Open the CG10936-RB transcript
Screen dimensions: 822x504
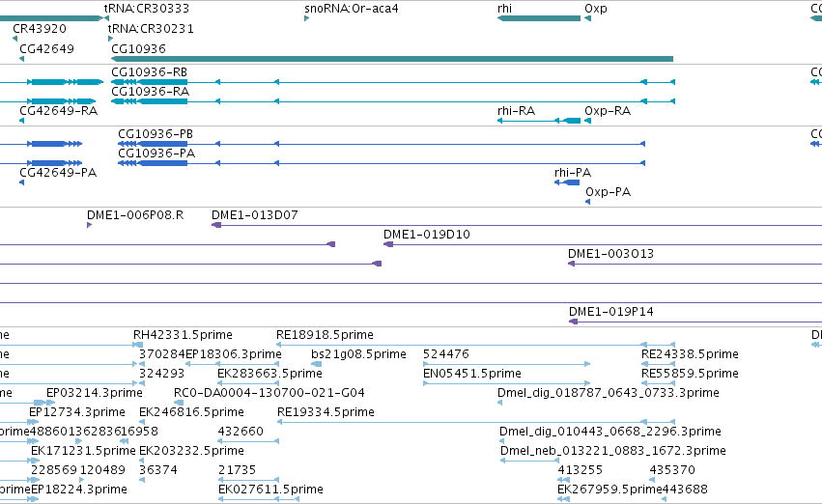pos(393,82)
